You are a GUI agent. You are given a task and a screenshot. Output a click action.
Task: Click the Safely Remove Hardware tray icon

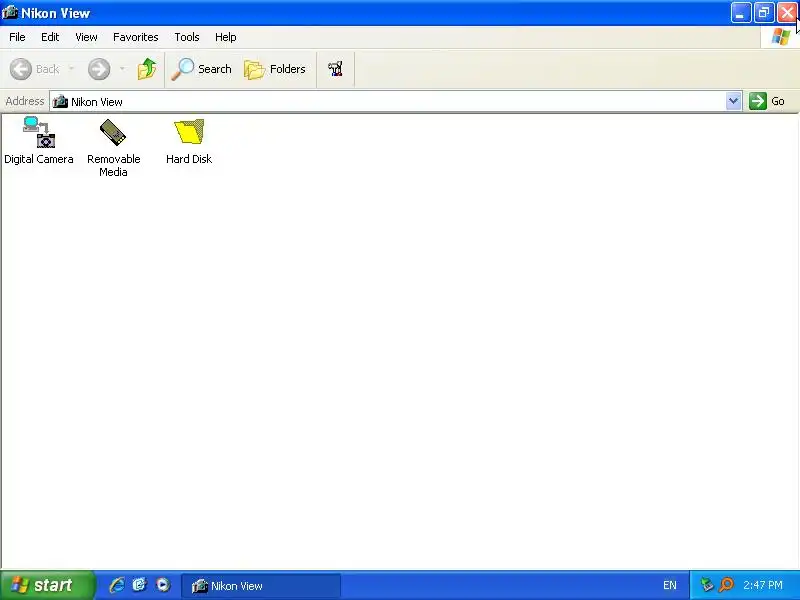pos(706,585)
